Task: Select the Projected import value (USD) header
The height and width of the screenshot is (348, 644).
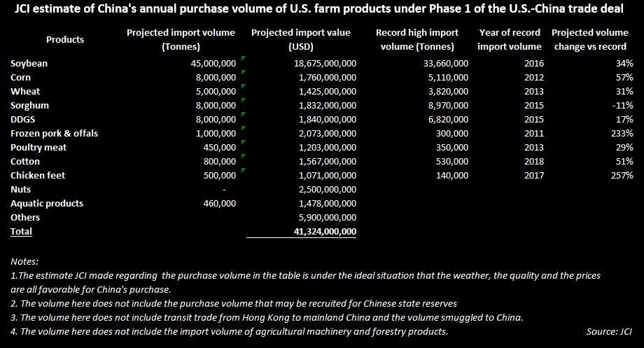Action: (x=301, y=39)
